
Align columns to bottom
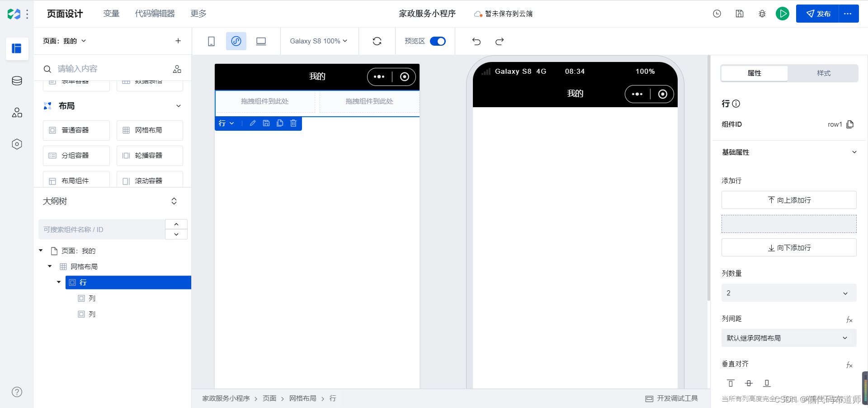pos(767,383)
